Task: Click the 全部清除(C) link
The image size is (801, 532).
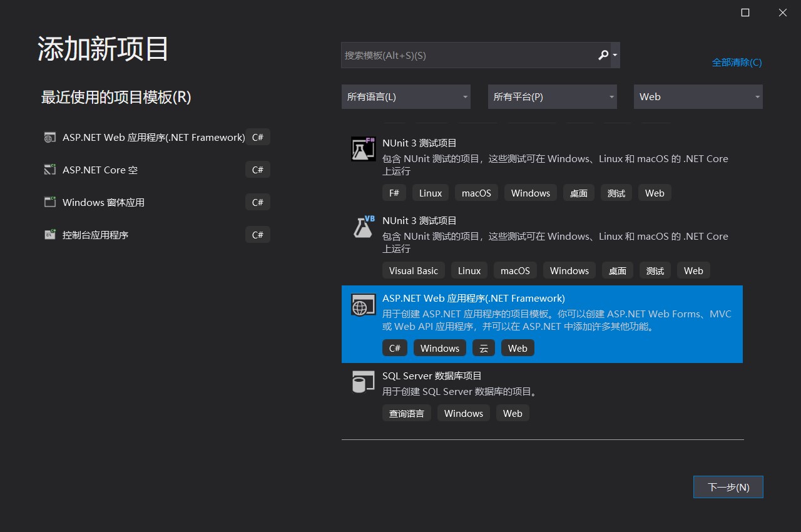Action: click(x=737, y=63)
